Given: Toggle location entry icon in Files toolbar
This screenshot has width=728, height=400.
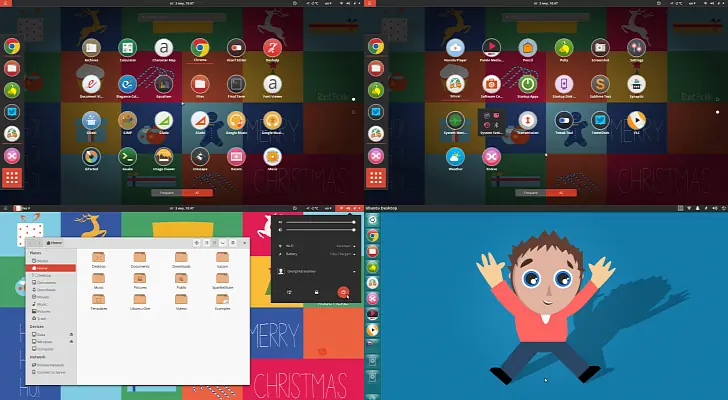Looking at the screenshot, I should pyautogui.click(x=196, y=243).
